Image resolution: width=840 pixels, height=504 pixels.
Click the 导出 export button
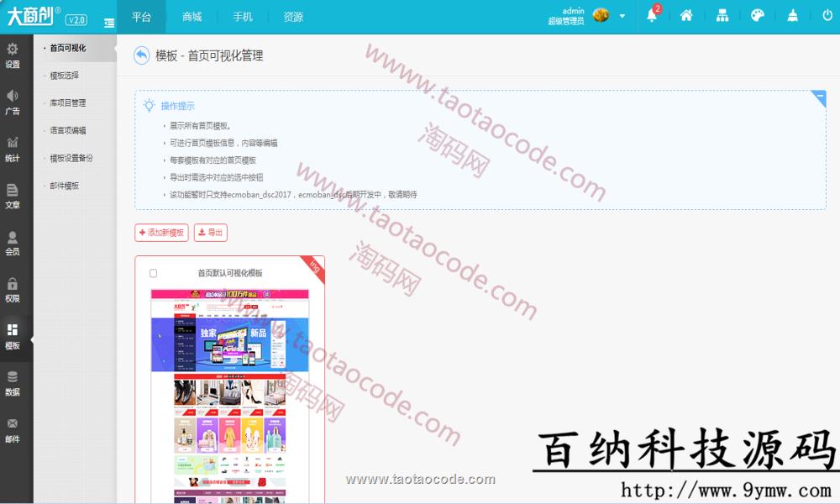210,233
